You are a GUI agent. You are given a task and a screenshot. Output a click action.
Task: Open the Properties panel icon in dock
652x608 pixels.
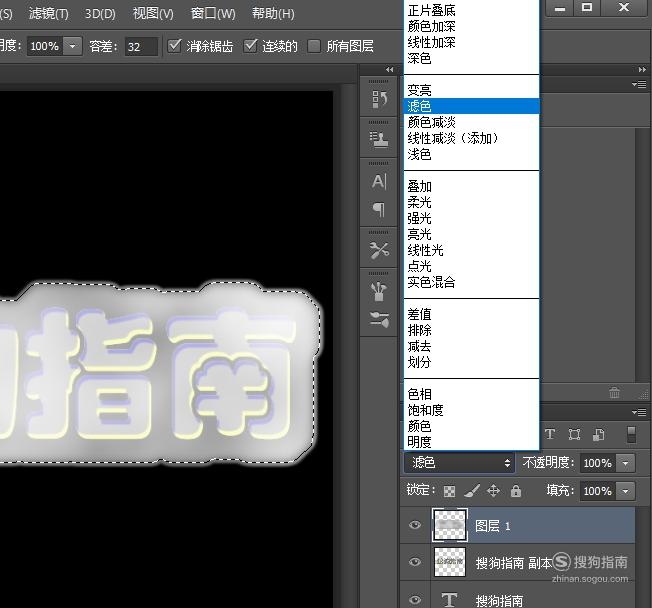point(379,140)
